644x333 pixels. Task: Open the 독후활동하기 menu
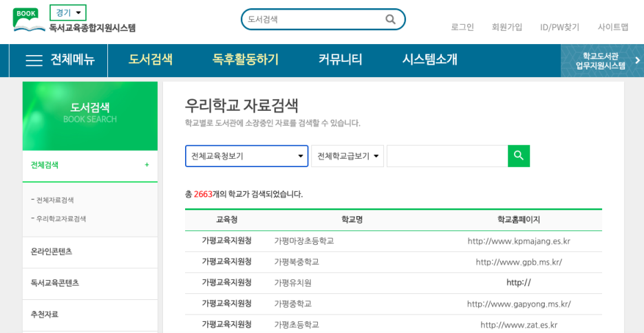pyautogui.click(x=245, y=60)
